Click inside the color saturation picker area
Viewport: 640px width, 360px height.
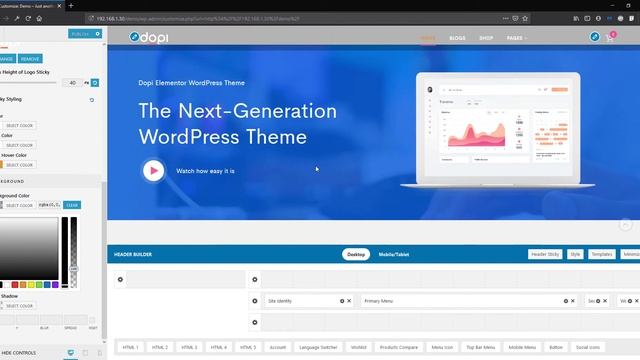point(29,248)
